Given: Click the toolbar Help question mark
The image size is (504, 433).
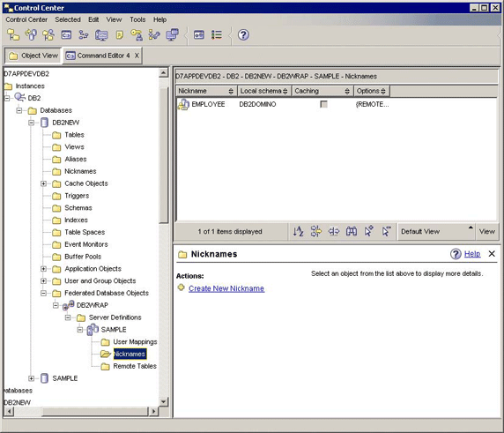Looking at the screenshot, I should [x=243, y=34].
